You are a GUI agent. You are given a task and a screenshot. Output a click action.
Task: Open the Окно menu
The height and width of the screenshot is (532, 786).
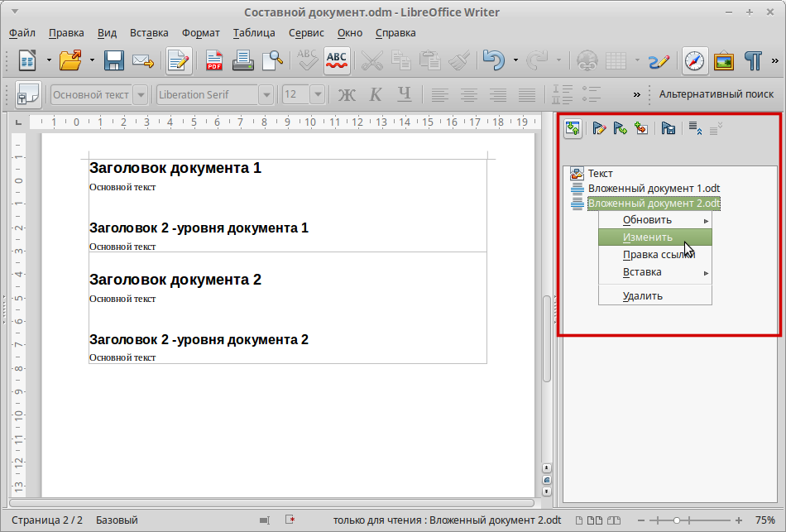click(350, 33)
